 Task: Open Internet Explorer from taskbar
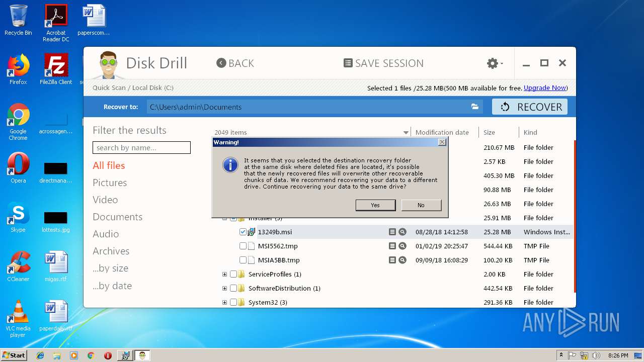point(40,355)
